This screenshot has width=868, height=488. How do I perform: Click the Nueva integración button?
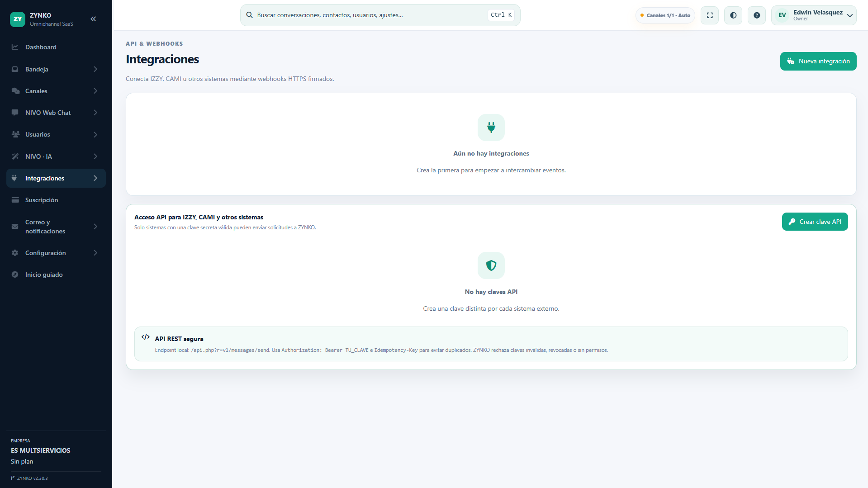(818, 61)
